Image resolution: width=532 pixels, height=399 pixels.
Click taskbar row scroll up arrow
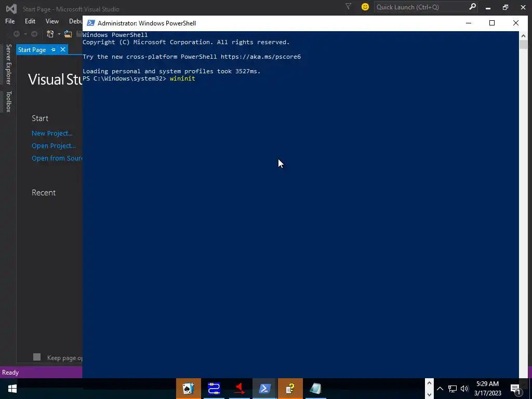[x=429, y=383]
